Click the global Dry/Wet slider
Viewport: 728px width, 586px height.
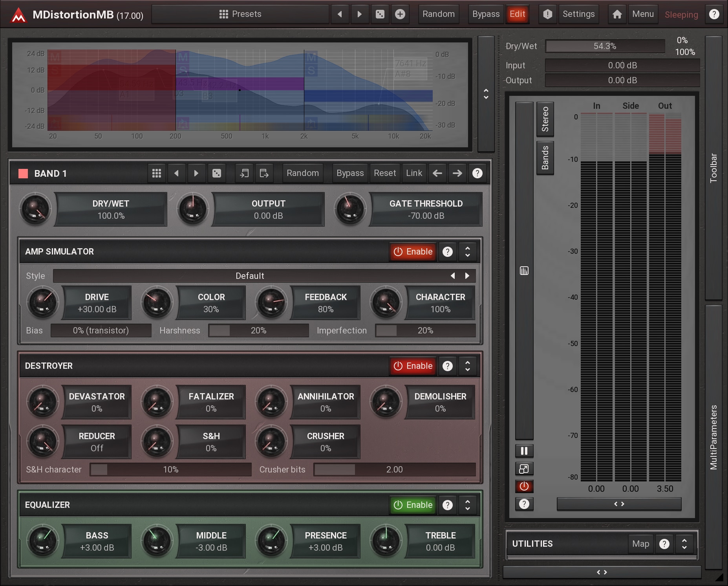[x=605, y=46]
